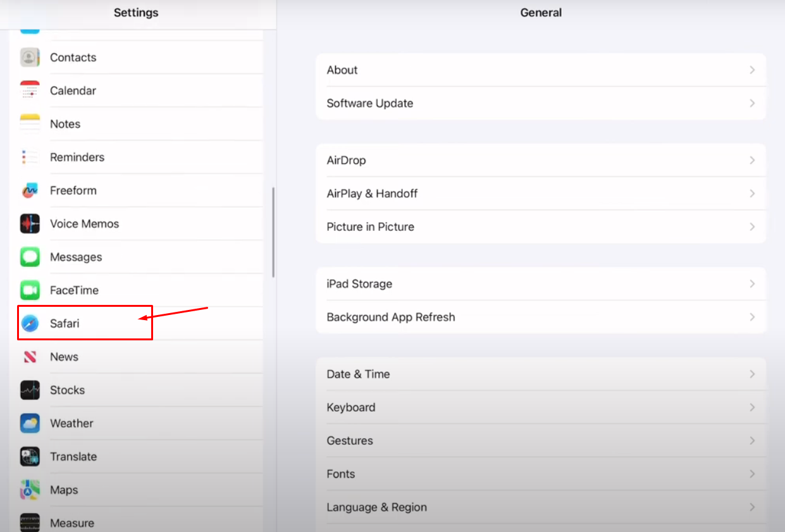Expand About using its chevron arrow
Image resolution: width=785 pixels, height=532 pixels.
pyautogui.click(x=752, y=70)
